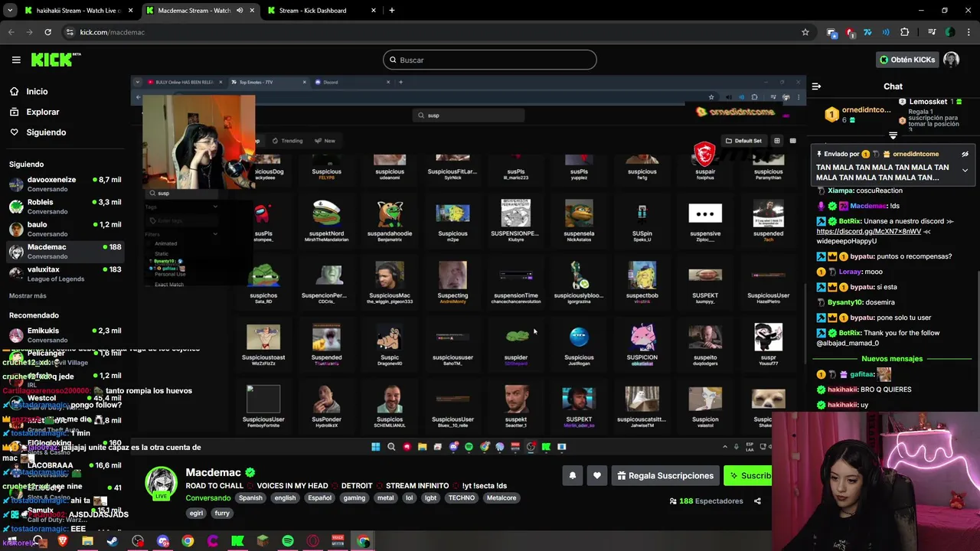Focus the Buscar search field
The width and height of the screenshot is (980, 551).
(x=490, y=60)
